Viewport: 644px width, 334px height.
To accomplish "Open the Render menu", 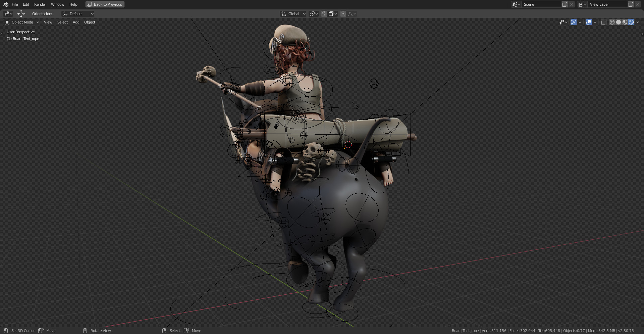I will (40, 4).
